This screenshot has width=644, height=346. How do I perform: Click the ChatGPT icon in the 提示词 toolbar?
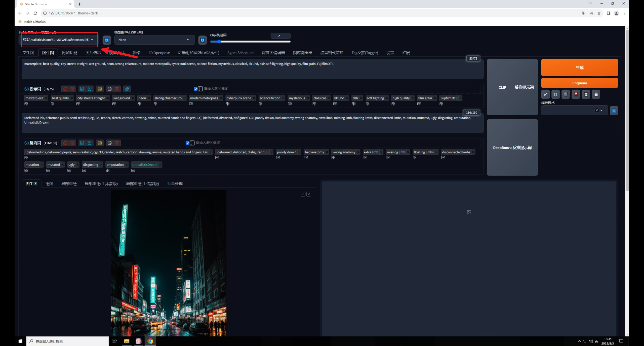click(127, 89)
